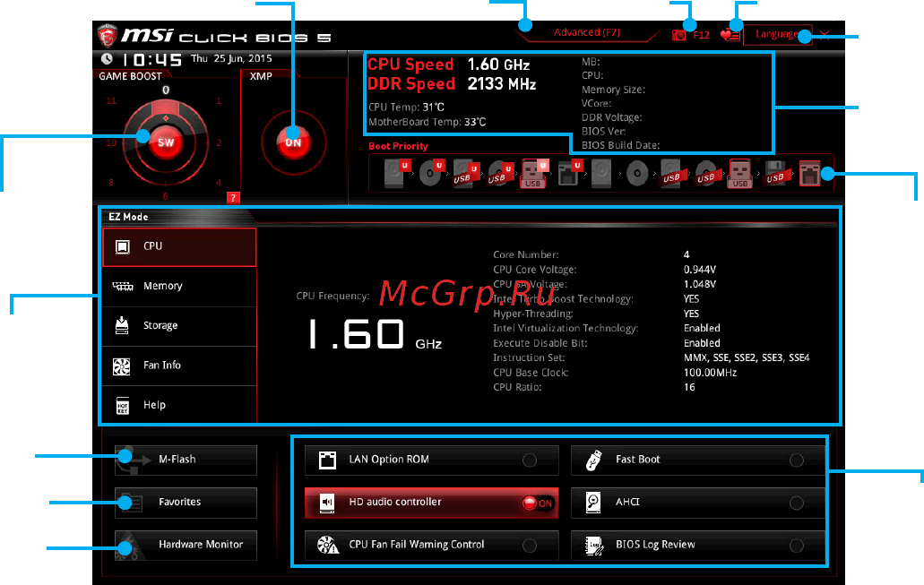Click the clock icon beside the time
Image resolution: width=924 pixels, height=585 pixels.
tap(107, 59)
